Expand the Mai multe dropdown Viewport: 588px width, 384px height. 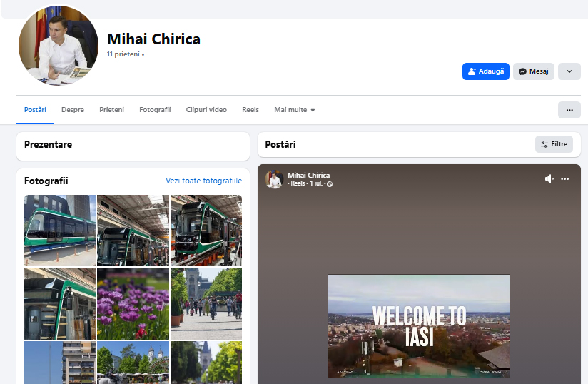coord(295,110)
